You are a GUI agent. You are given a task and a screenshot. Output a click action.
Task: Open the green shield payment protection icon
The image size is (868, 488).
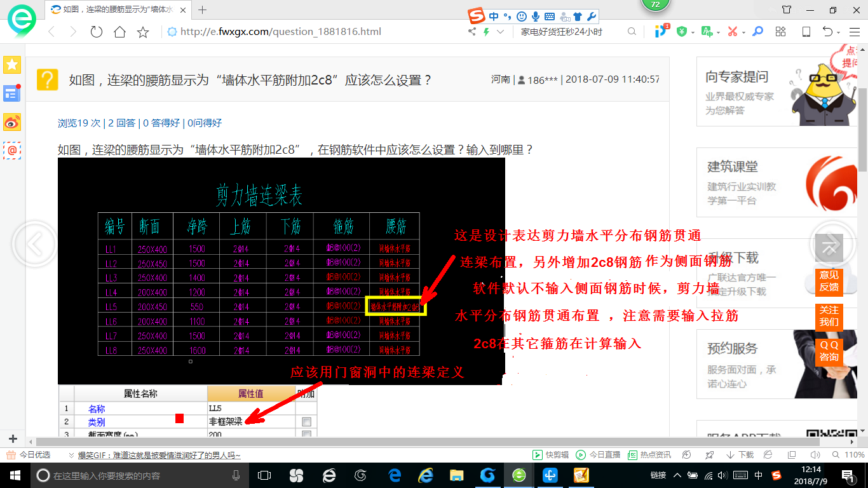[x=681, y=32]
